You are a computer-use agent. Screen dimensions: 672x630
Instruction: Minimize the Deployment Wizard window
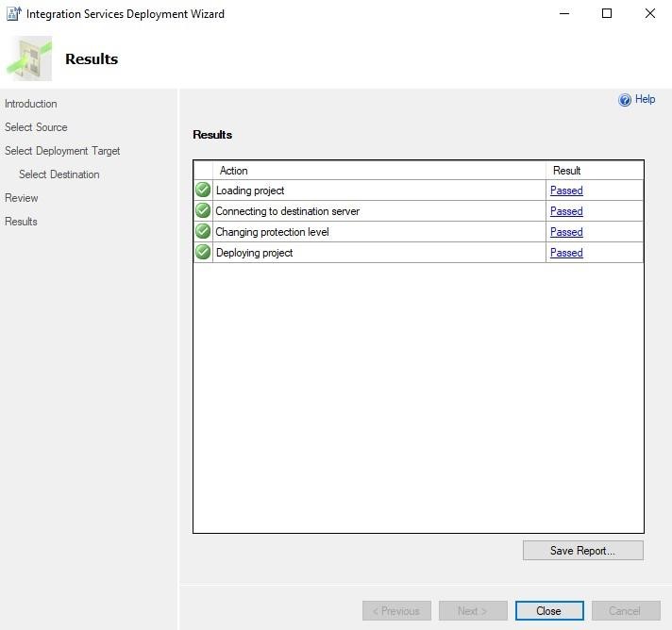click(564, 14)
